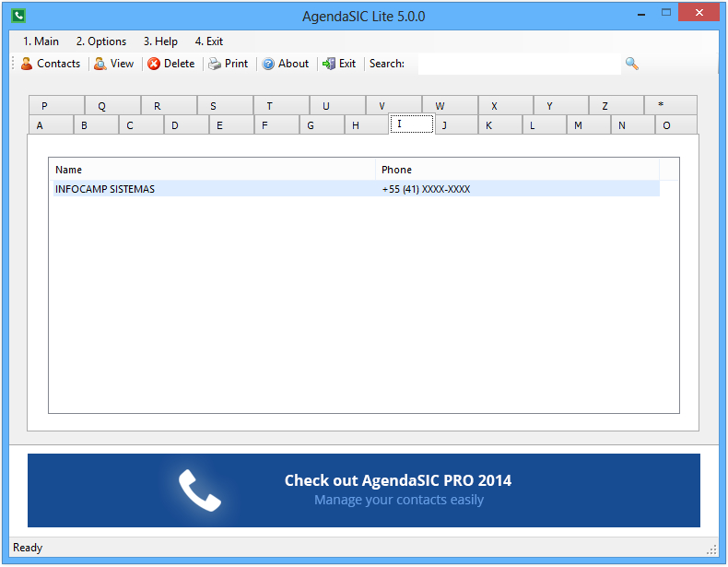728x567 pixels.
Task: Open the 2. Options menu
Action: 101,41
